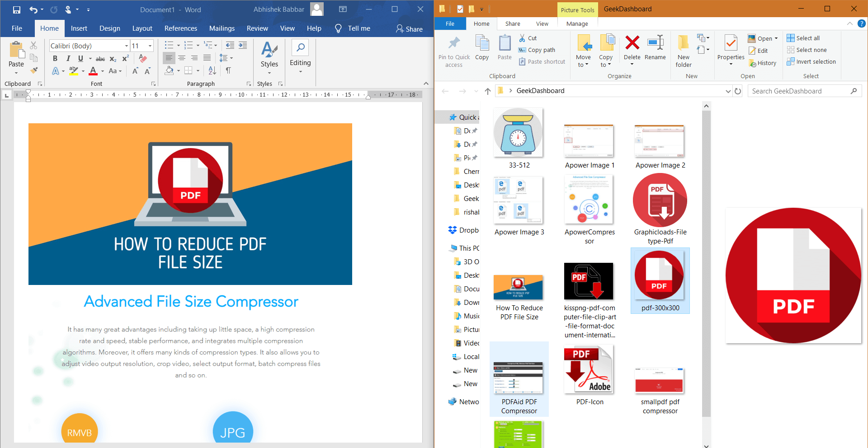The image size is (868, 448).
Task: Open the Manage tab under Picture Tools
Action: click(577, 24)
